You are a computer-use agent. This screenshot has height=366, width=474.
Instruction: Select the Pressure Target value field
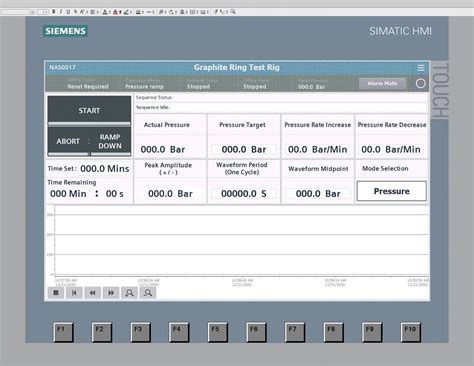coord(244,149)
